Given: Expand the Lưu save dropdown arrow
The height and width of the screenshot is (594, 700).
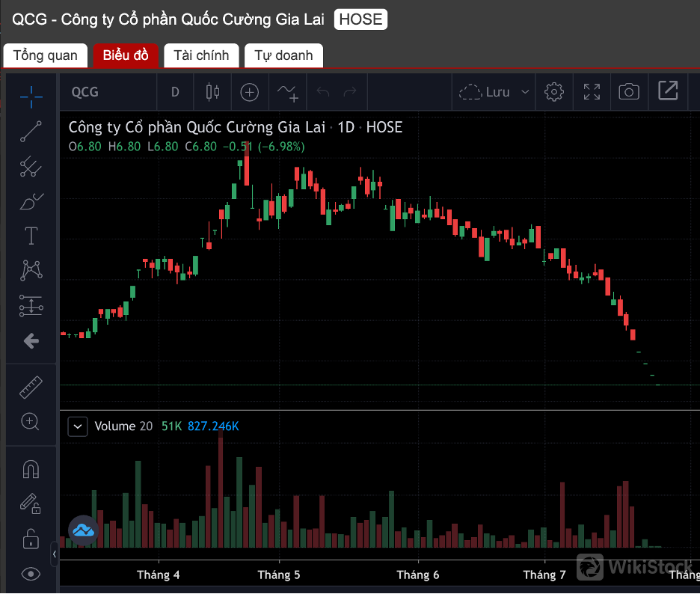Looking at the screenshot, I should (525, 92).
